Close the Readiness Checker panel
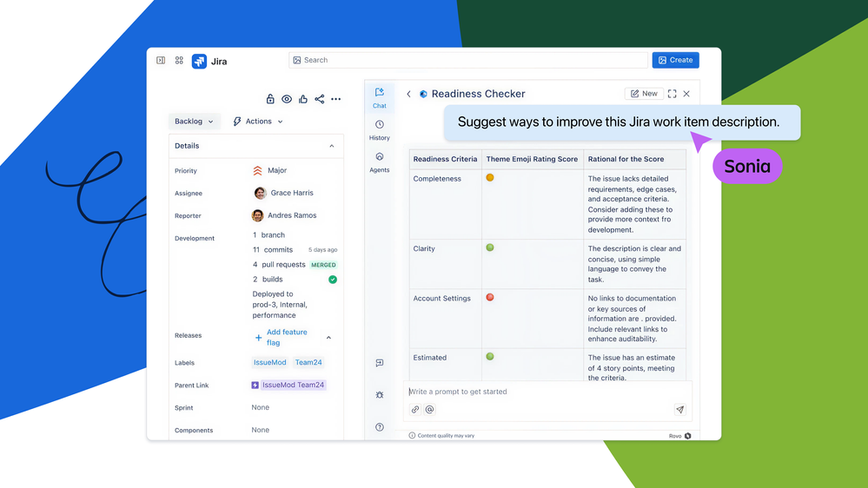868x488 pixels. 686,94
